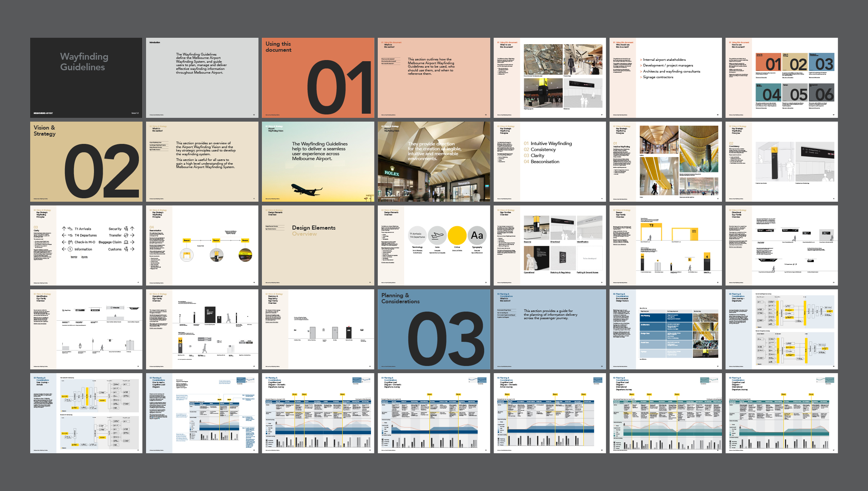This screenshot has height=491, width=868.
Task: Select the Transfer globe icon
Action: tap(126, 235)
